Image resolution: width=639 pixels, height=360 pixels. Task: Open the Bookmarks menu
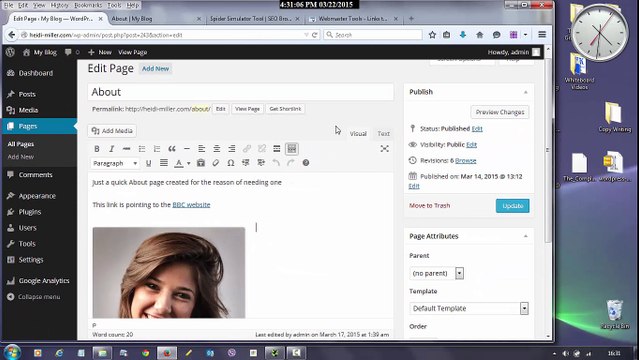point(88,5)
